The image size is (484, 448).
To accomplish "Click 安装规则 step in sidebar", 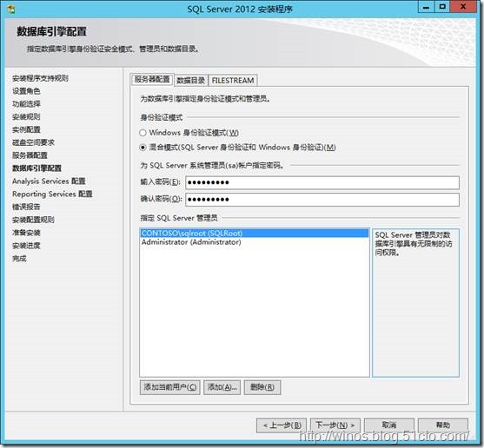I will 26,117.
